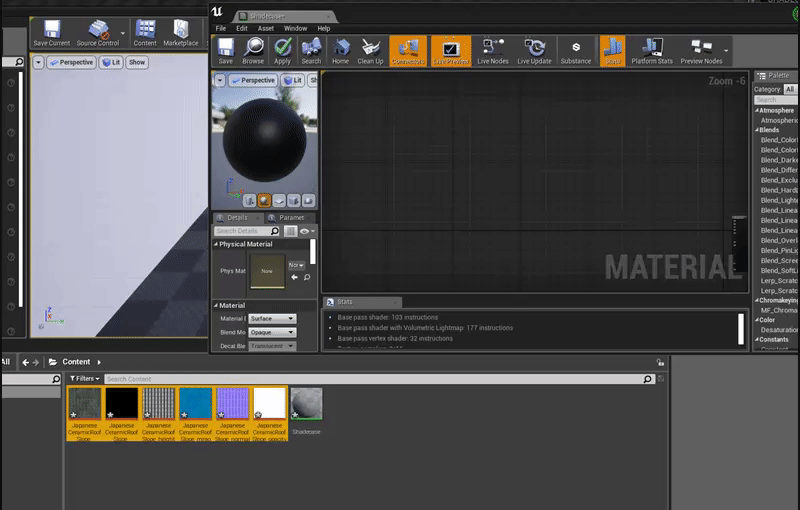Open the Material Domain Surface dropdown
Screen dimensions: 800x510
coord(272,319)
